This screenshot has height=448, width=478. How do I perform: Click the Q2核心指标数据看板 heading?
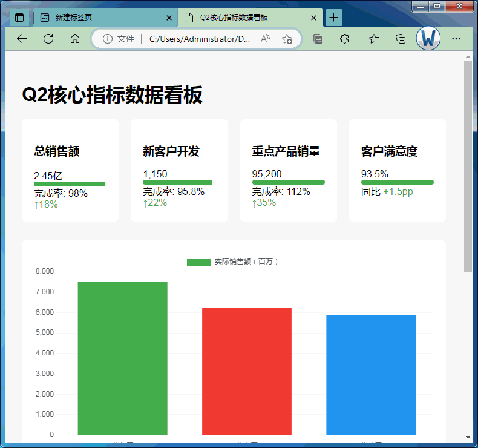click(x=112, y=95)
